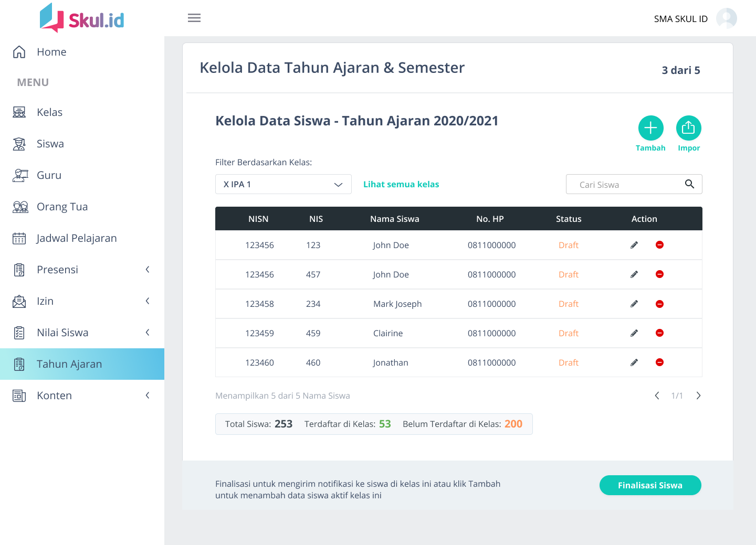
Task: Edit Mark Joseph's row with pencil icon
Action: pos(634,304)
